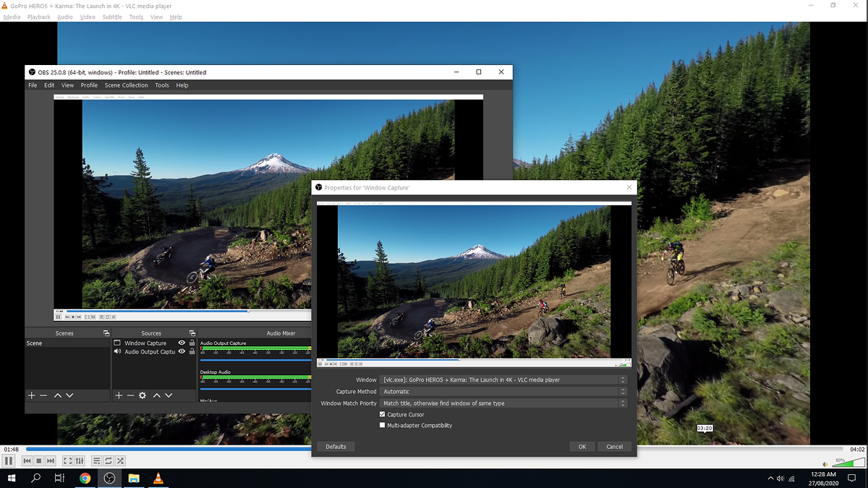Remove selected source with minus
Viewport: 868px width, 488px height.
[x=130, y=395]
